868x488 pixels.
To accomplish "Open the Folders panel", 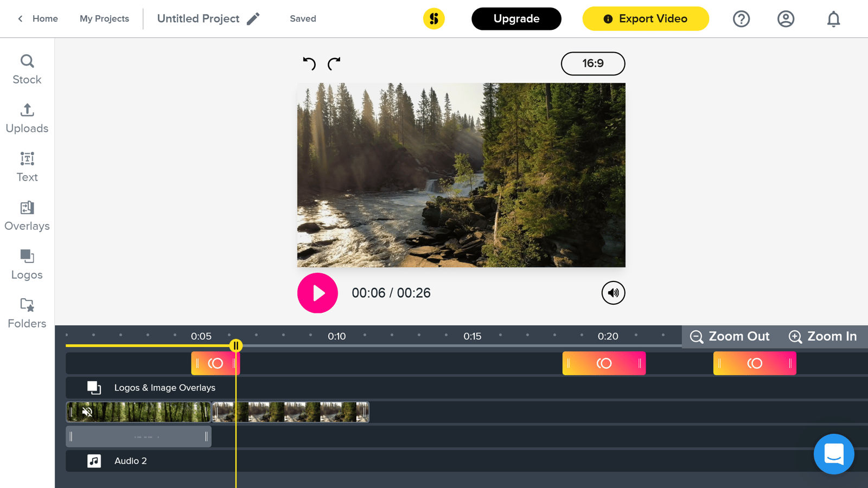I will [27, 313].
